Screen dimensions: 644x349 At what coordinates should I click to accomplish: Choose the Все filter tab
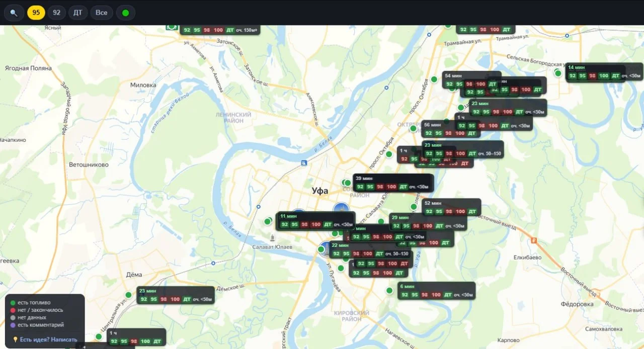click(x=102, y=13)
